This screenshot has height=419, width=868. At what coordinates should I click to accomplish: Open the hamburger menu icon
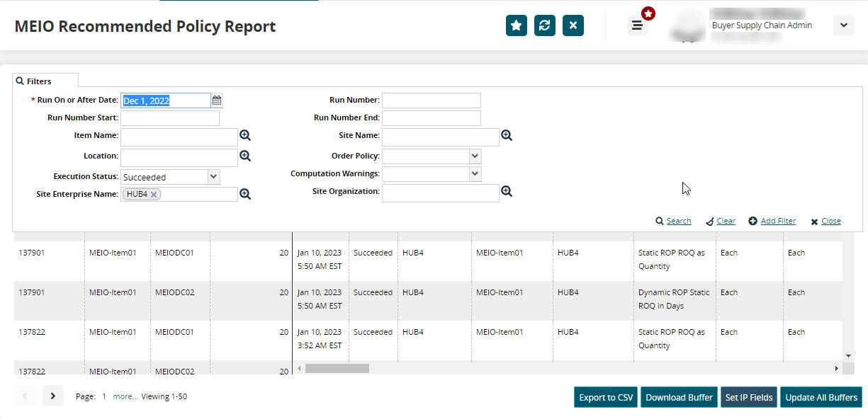(x=637, y=25)
